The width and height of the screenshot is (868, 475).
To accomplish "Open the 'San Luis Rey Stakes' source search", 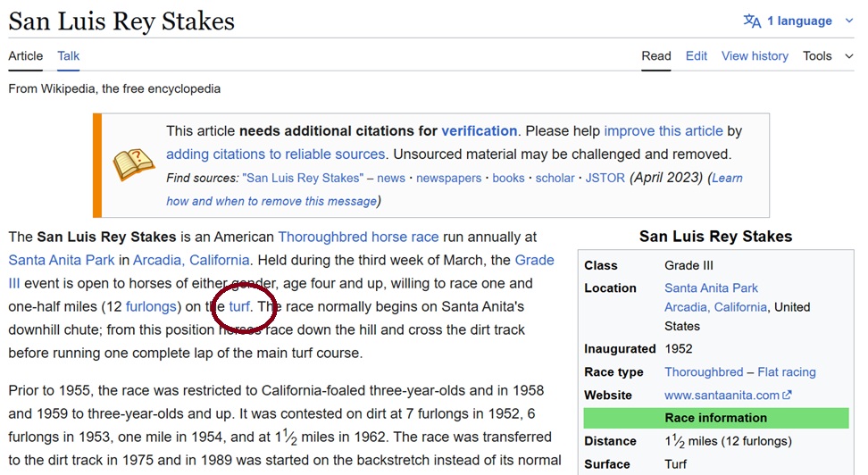I will pyautogui.click(x=303, y=178).
